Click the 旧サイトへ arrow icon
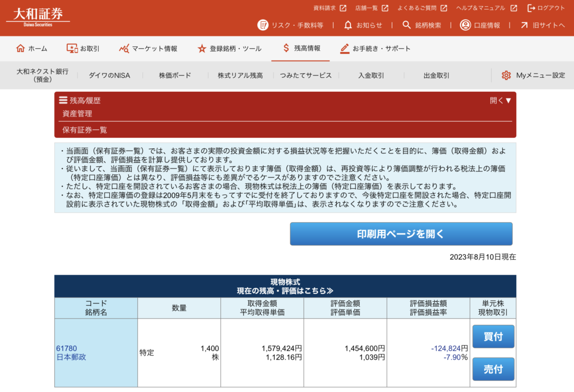Viewport: 574px width, 392px height. [524, 25]
